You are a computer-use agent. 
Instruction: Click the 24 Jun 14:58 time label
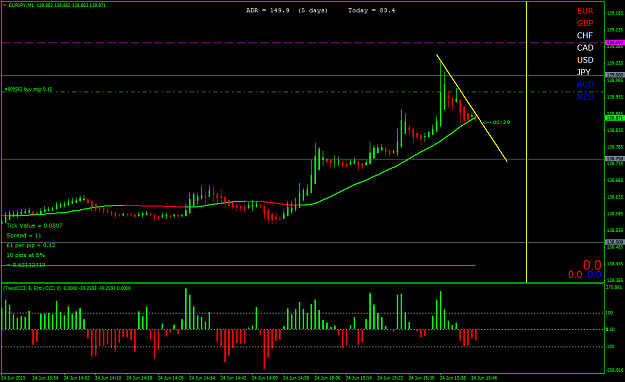296,378
